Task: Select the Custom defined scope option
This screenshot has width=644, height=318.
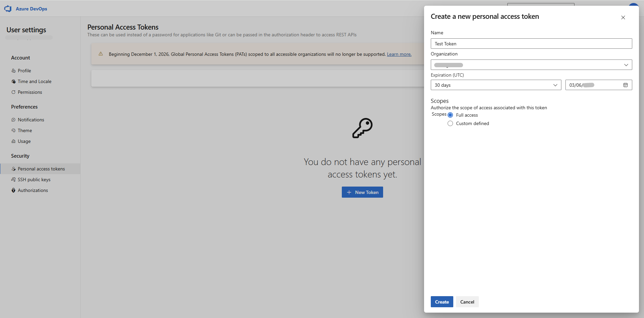Action: point(450,123)
